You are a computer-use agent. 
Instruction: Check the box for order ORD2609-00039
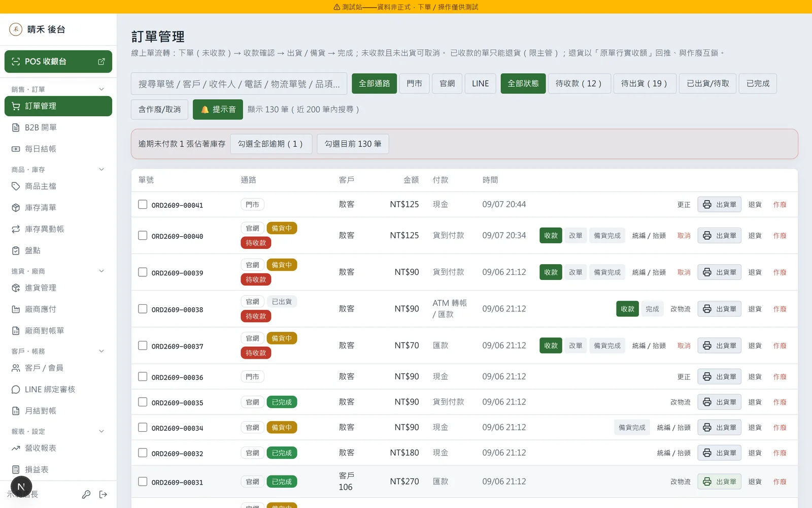[x=143, y=272]
